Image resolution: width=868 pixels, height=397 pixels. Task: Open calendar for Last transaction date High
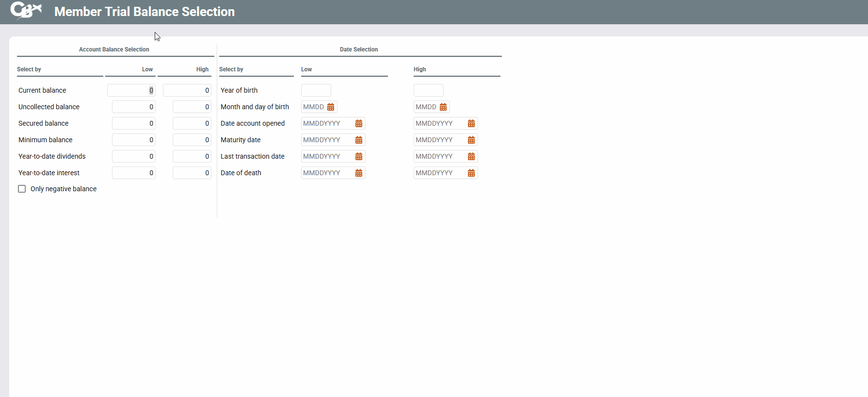tap(471, 156)
